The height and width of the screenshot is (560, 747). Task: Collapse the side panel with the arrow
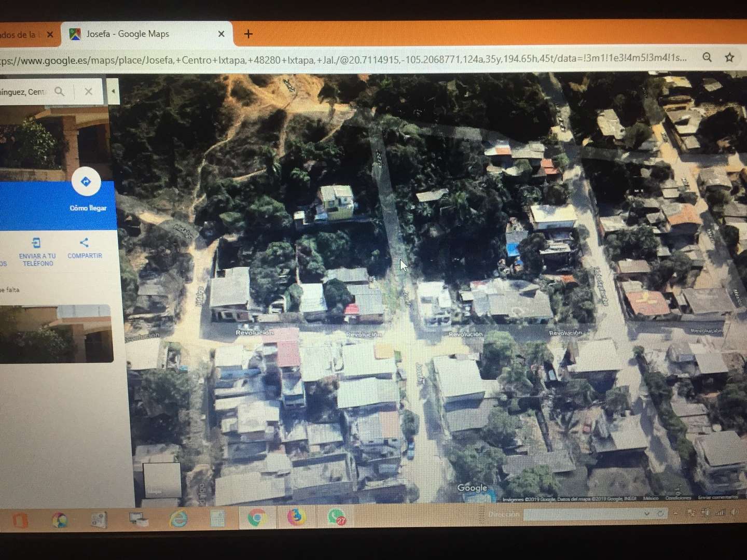(x=113, y=91)
